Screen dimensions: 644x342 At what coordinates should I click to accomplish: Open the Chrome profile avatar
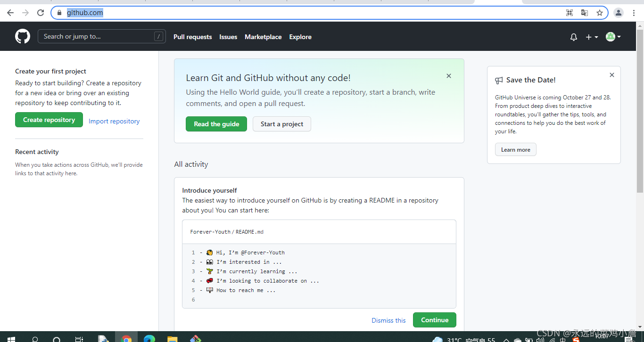tap(619, 13)
